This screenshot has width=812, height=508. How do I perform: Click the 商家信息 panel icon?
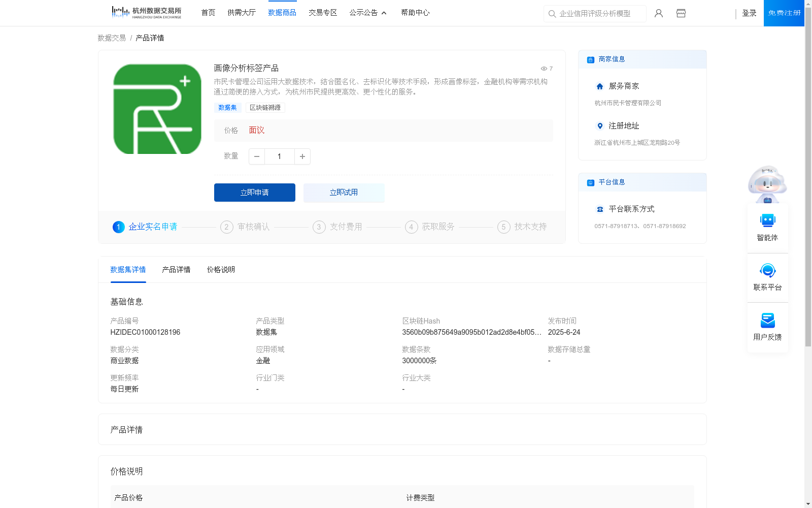(x=591, y=59)
